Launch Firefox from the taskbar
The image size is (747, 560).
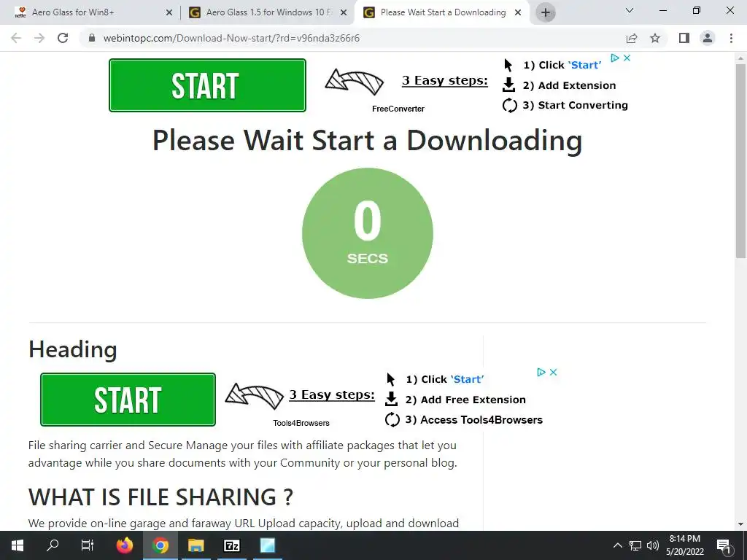125,545
